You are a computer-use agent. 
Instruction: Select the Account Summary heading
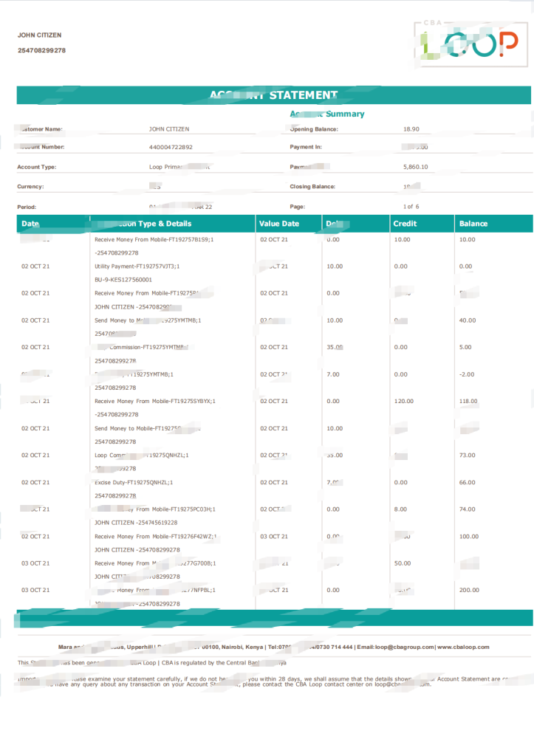[327, 114]
